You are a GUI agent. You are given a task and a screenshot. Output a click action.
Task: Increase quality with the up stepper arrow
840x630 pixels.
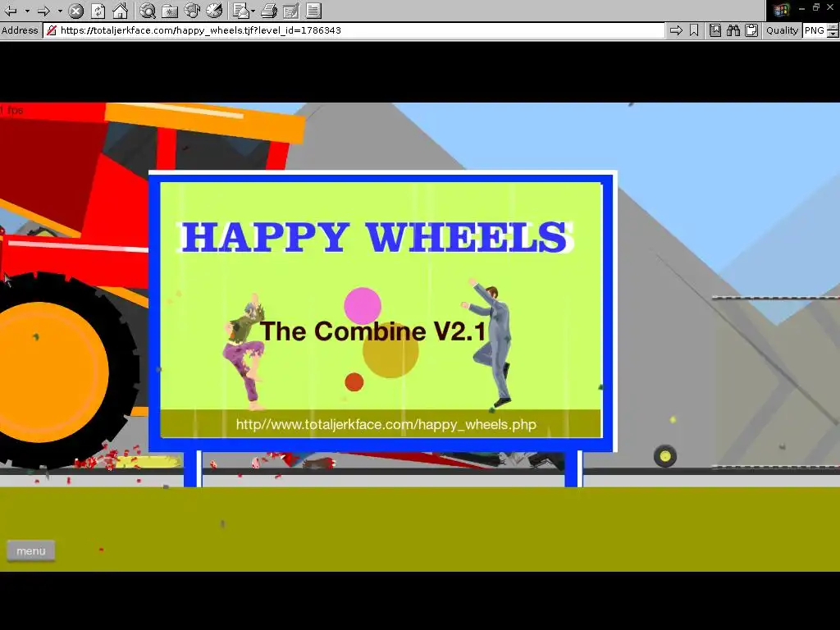tap(833, 27)
